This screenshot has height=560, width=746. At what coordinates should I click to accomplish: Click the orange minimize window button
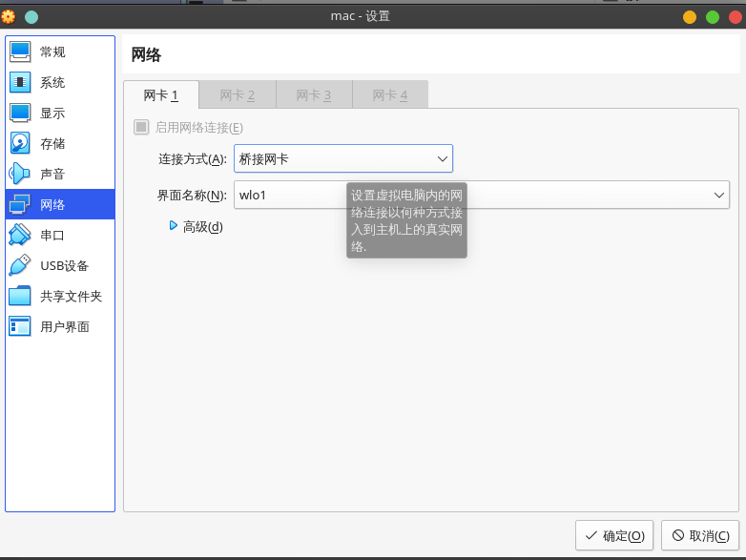click(x=690, y=17)
